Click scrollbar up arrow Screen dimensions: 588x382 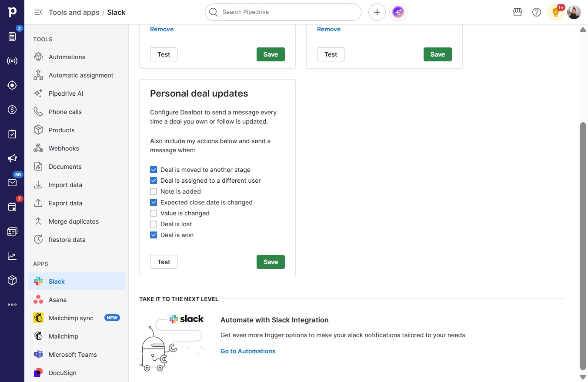coord(583,30)
